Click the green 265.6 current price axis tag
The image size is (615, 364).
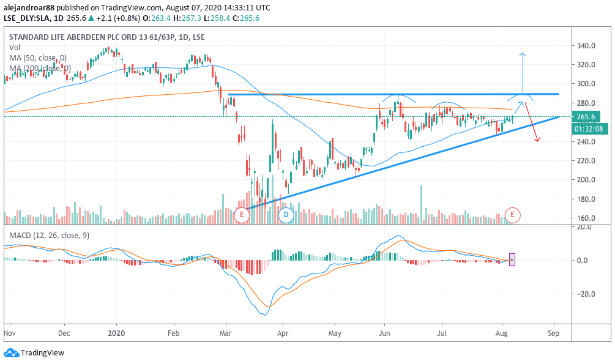[586, 116]
